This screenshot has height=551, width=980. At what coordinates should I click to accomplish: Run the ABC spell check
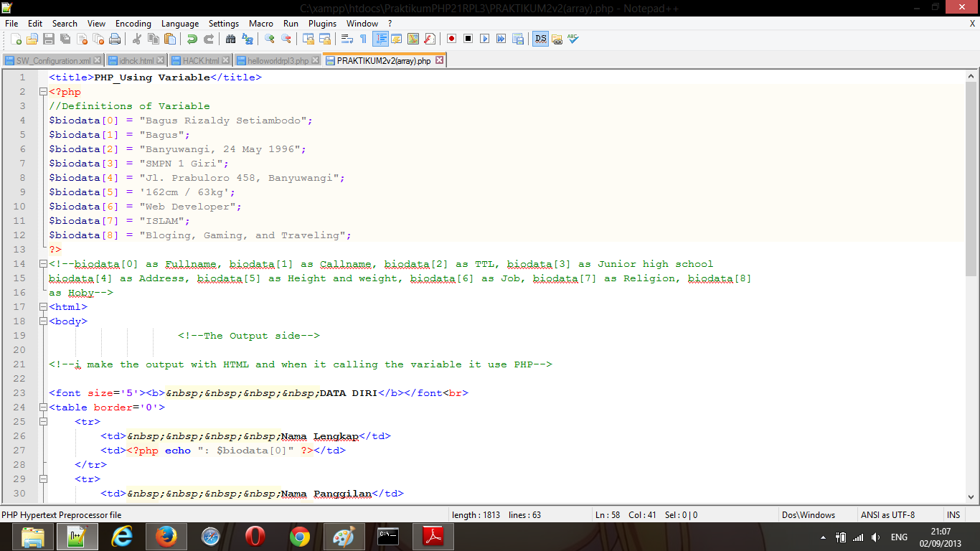point(574,39)
